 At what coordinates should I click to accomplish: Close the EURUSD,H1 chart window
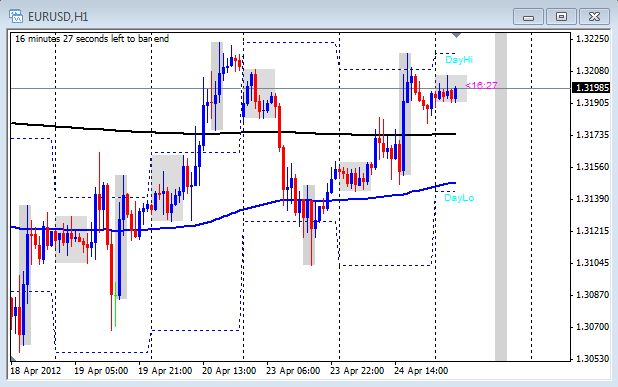[594, 17]
